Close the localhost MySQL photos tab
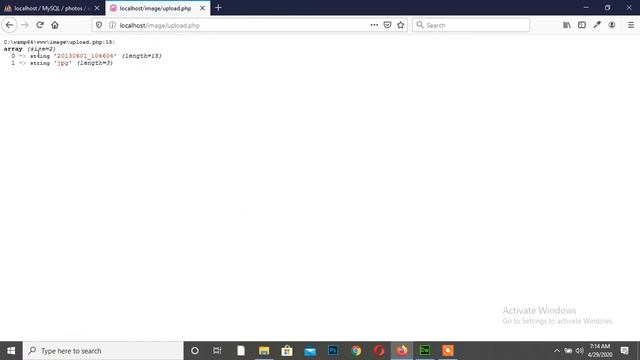This screenshot has height=360, width=640. click(97, 8)
